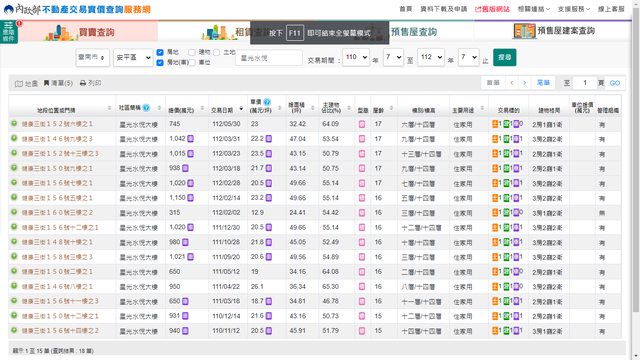The width and height of the screenshot is (640, 360).
Task: Open the city dropdown showing 臺南市
Action: [92, 58]
